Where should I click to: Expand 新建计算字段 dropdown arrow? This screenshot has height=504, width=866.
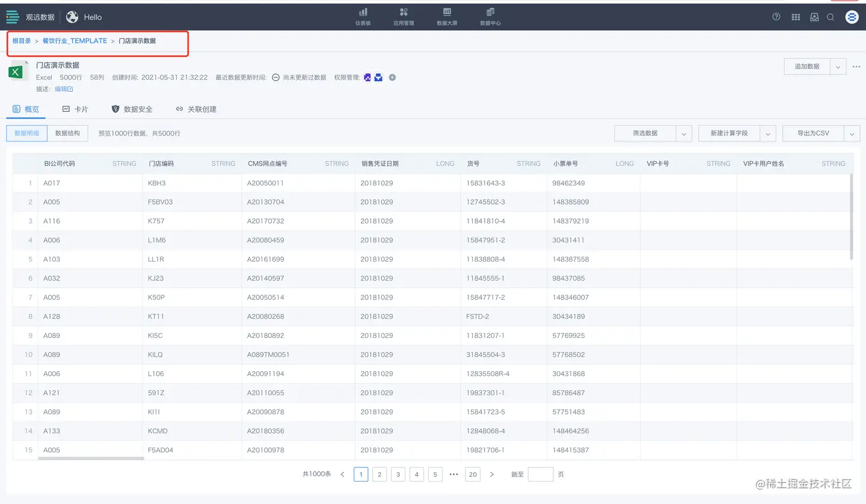pos(768,133)
